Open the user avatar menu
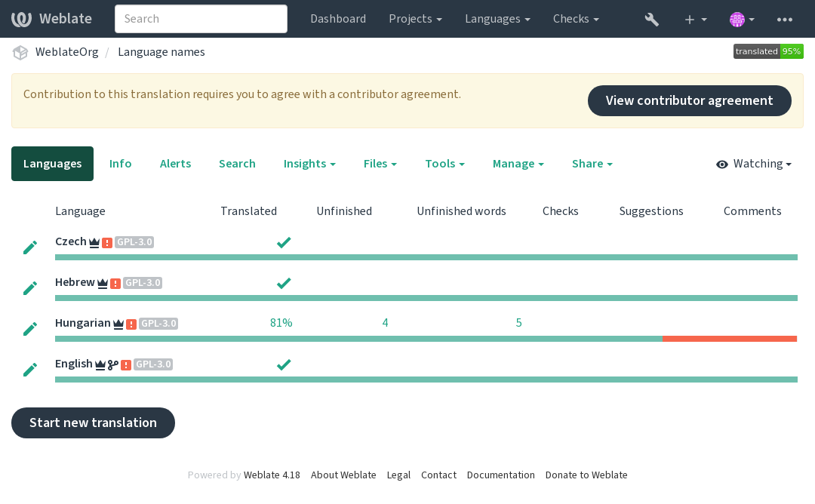 click(x=742, y=19)
